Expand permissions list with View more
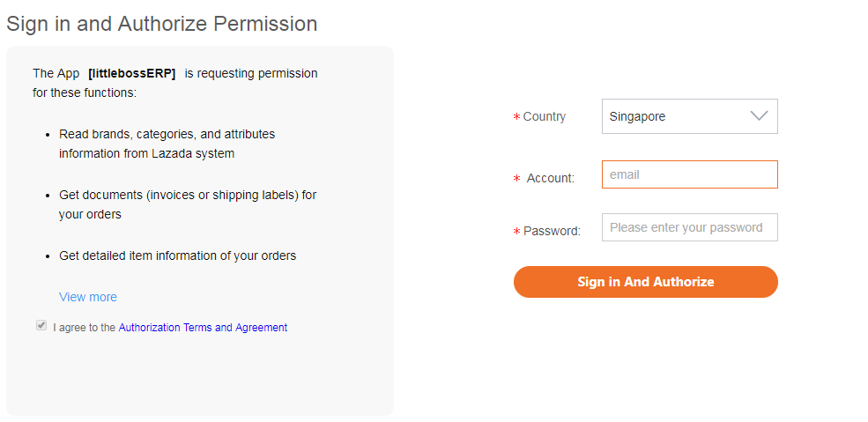The width and height of the screenshot is (868, 422). click(x=88, y=297)
